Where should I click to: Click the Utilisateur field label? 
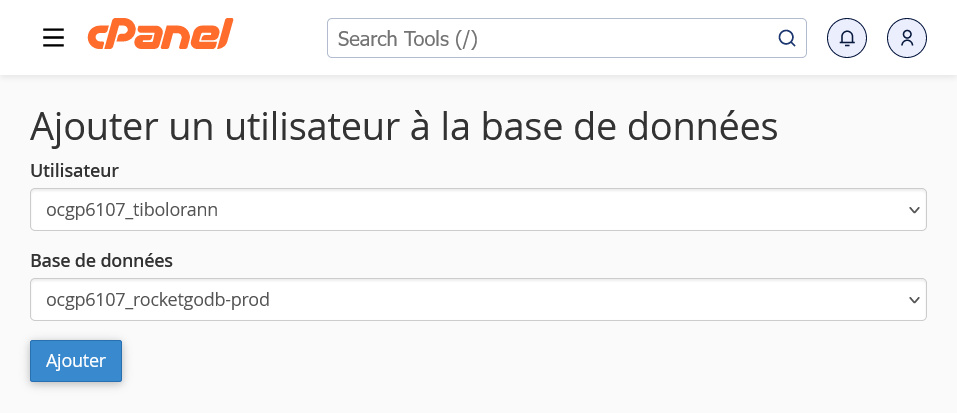(75, 171)
